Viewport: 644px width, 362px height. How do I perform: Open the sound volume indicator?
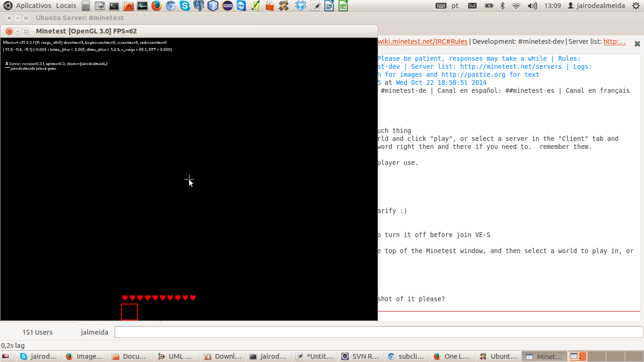tap(532, 6)
